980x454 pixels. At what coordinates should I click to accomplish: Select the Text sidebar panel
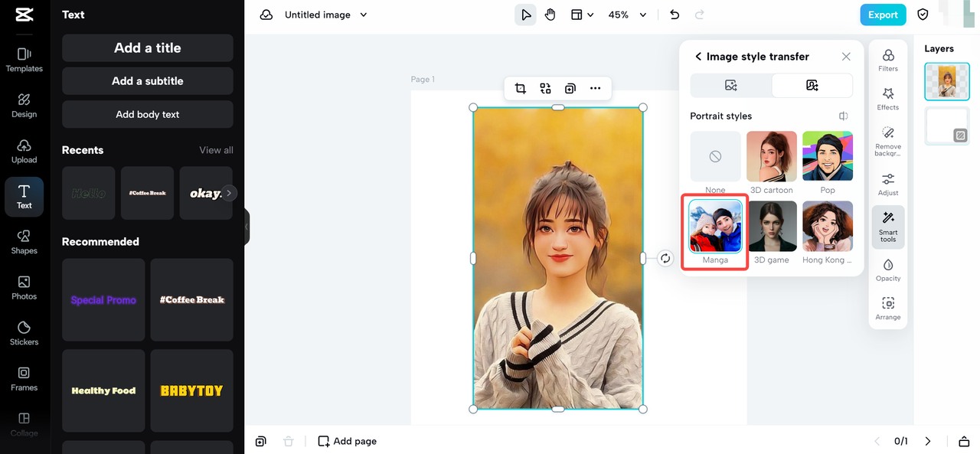pos(24,197)
